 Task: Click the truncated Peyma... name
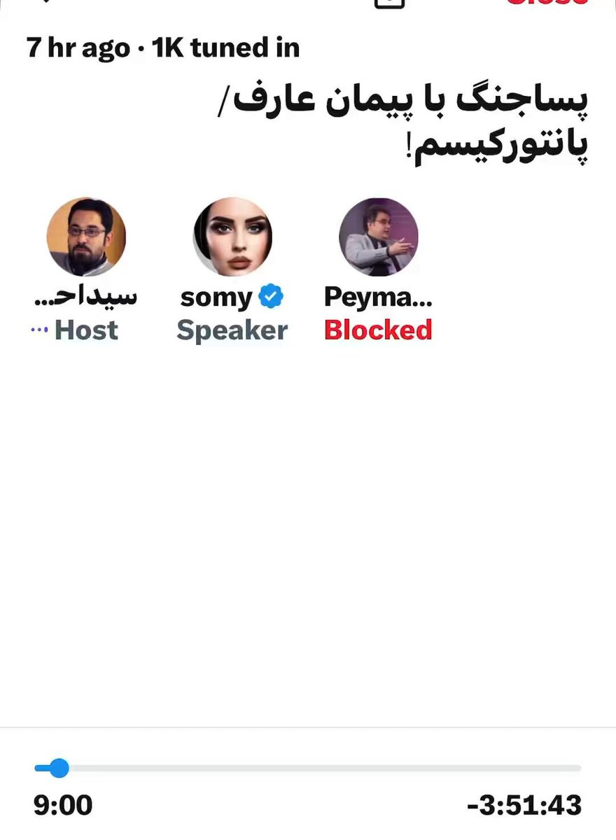(378, 297)
